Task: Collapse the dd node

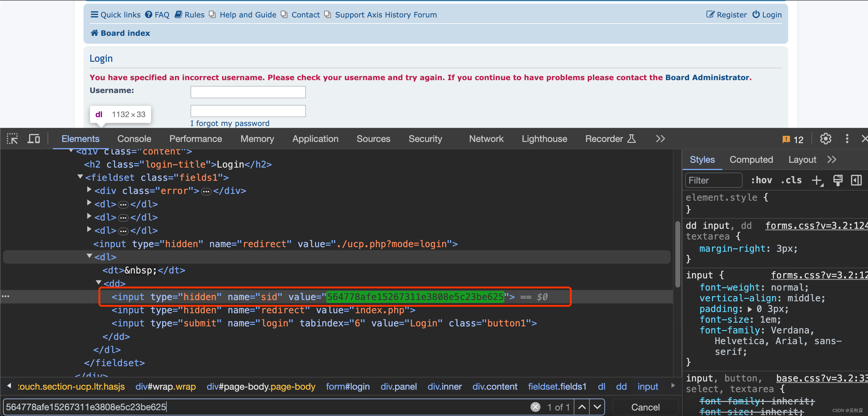Action: coord(98,283)
